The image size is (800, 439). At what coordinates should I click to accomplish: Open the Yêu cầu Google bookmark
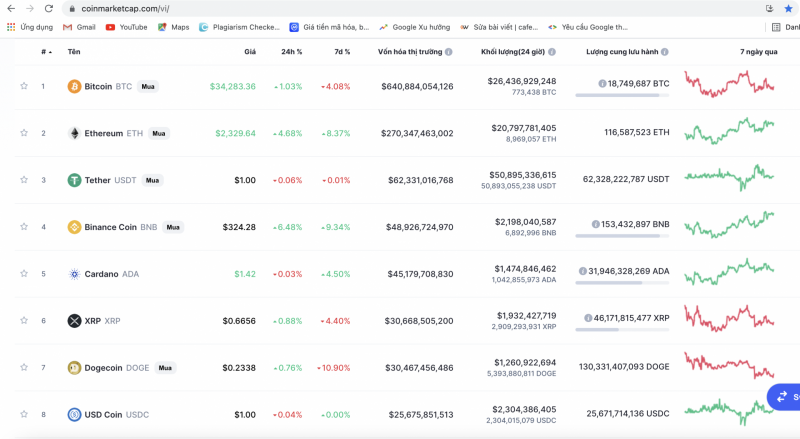pos(588,27)
